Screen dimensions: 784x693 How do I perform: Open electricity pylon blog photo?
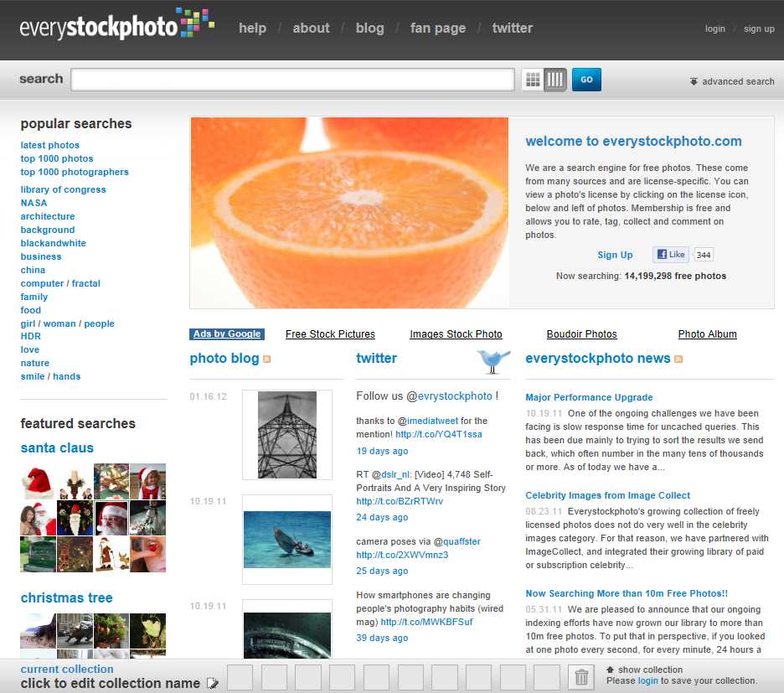click(x=287, y=435)
